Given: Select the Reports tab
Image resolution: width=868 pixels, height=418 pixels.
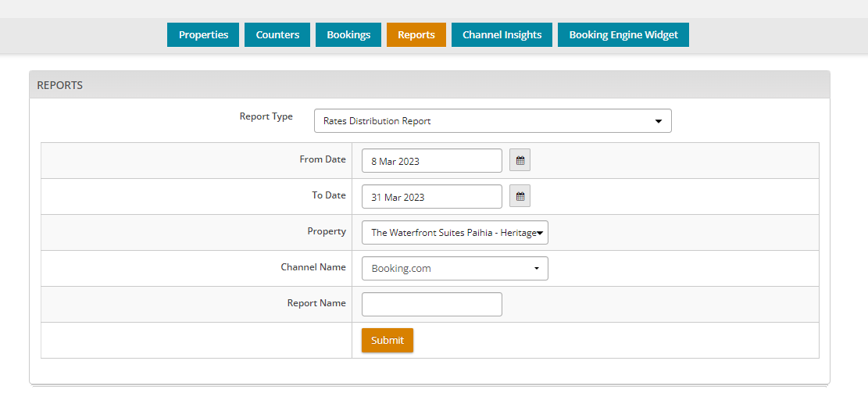Looking at the screenshot, I should 416,35.
